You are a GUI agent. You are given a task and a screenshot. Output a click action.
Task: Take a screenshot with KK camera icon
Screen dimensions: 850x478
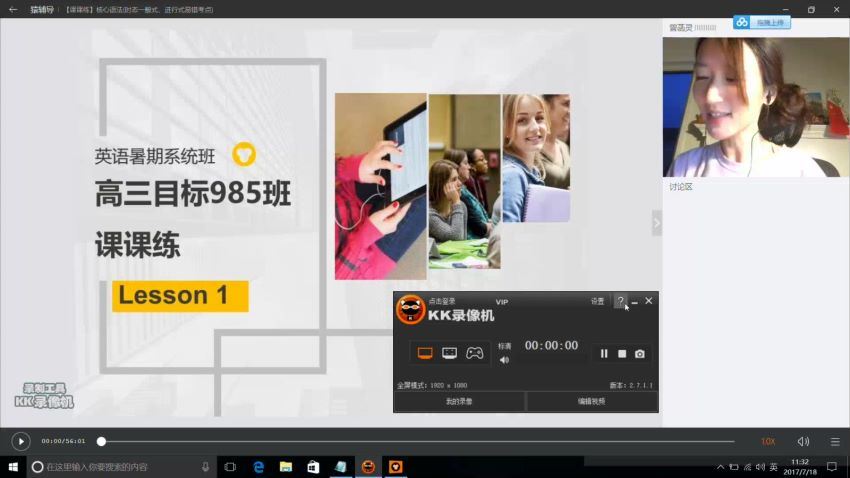(x=640, y=354)
